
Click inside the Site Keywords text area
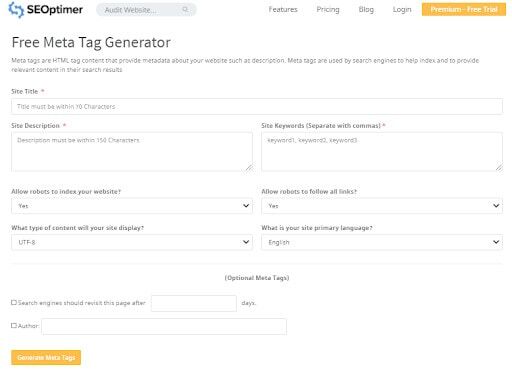point(382,152)
